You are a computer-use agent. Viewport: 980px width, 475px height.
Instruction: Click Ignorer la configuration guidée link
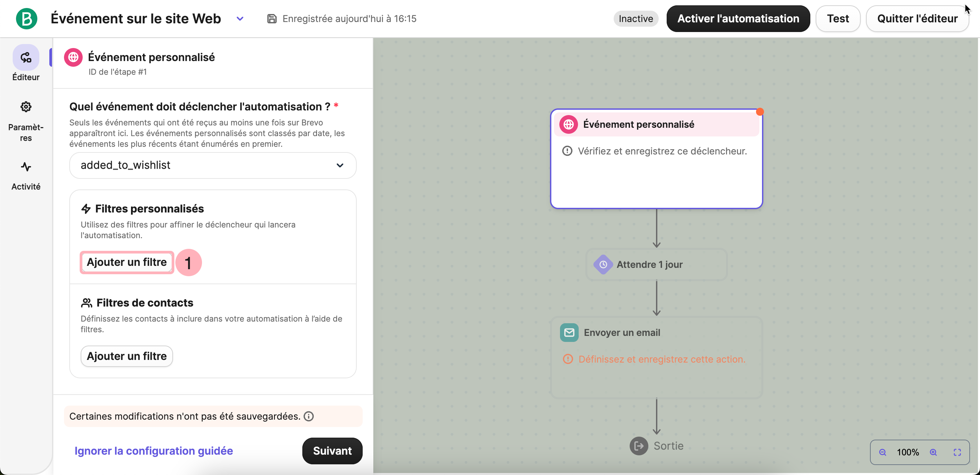[x=154, y=451]
